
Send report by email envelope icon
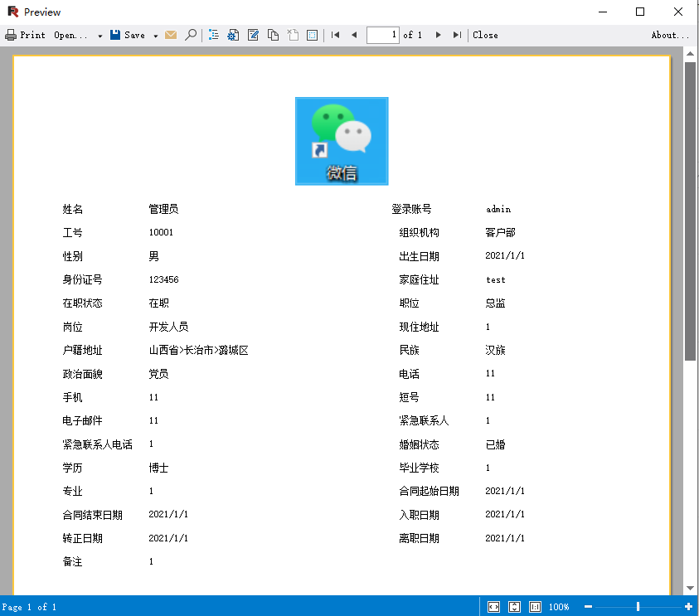171,35
